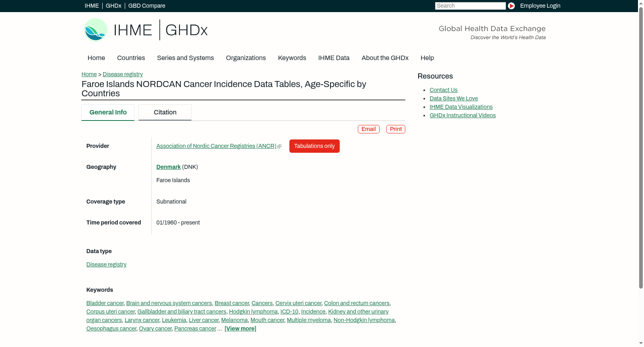This screenshot has height=347, width=644.
Task: Click the Home breadcrumb link
Action: click(89, 74)
